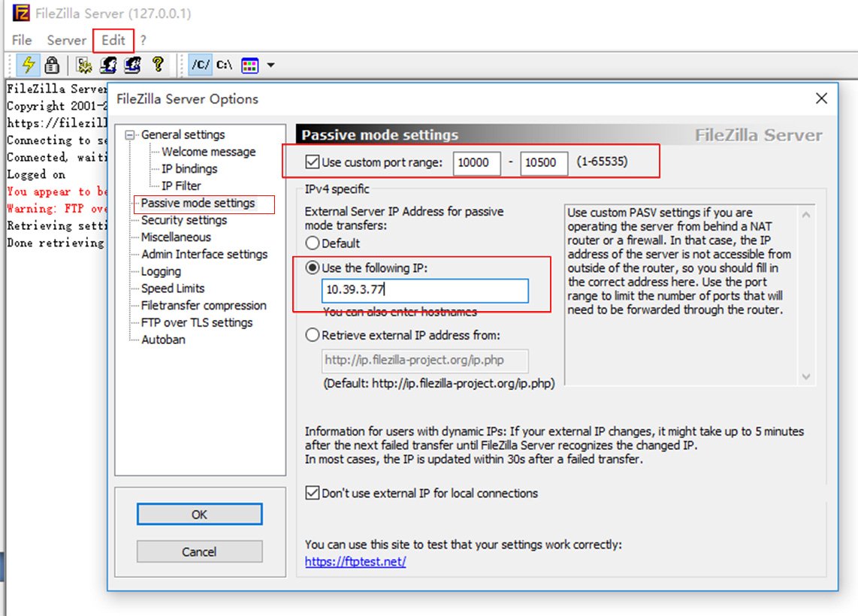858x616 pixels.
Task: Select Security settings tree item
Action: tap(184, 220)
